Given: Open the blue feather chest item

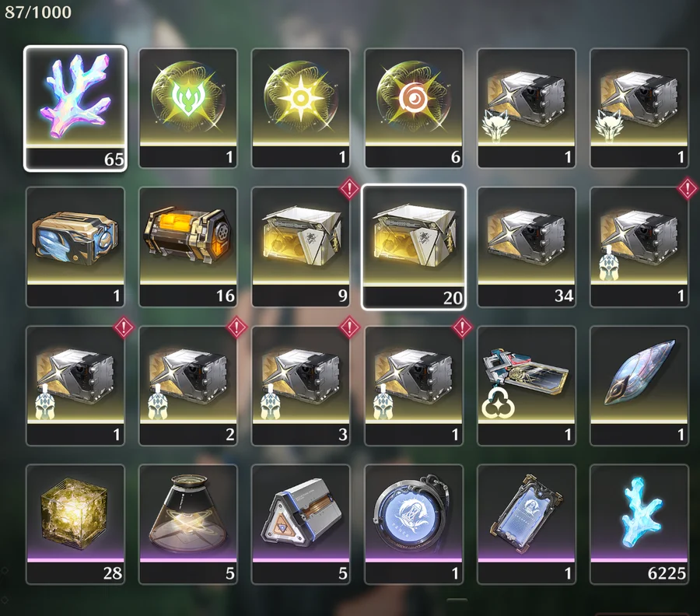Looking at the screenshot, I should pos(75,247).
